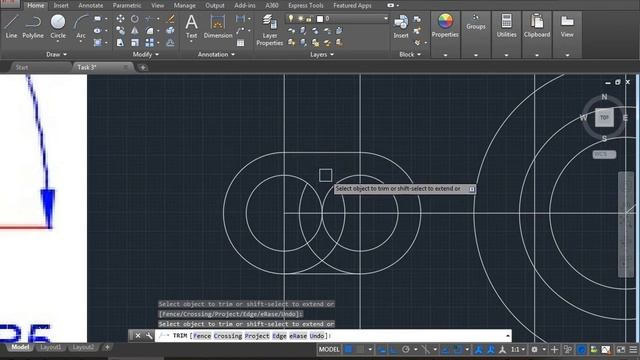Click the TOP face of ViewCube
This screenshot has height=360, width=640.
[x=604, y=118]
